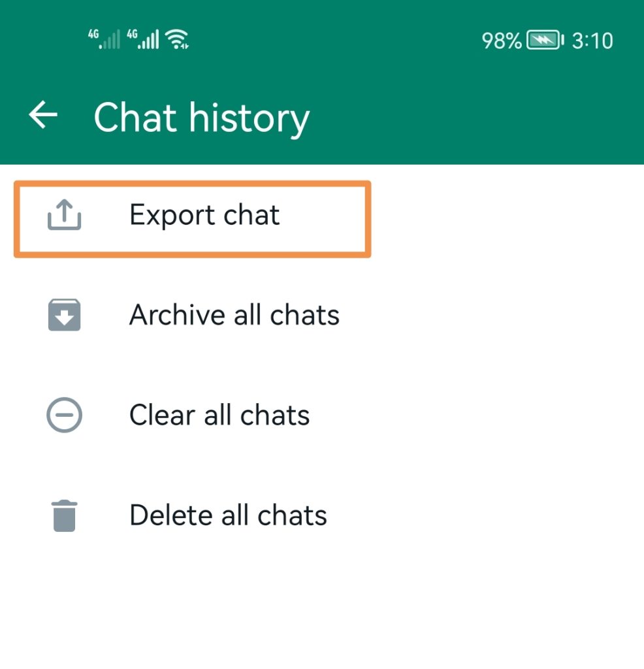Tap the Clear all chats minus-circle icon

pyautogui.click(x=65, y=415)
